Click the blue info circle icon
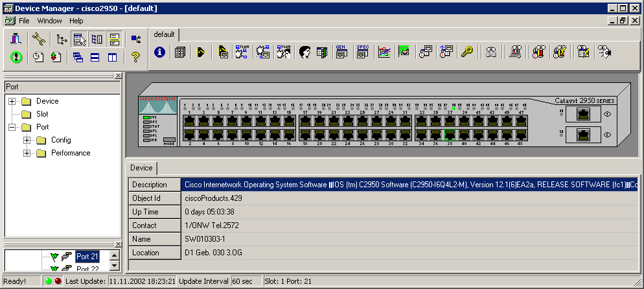The height and width of the screenshot is (289, 644). pos(159,52)
